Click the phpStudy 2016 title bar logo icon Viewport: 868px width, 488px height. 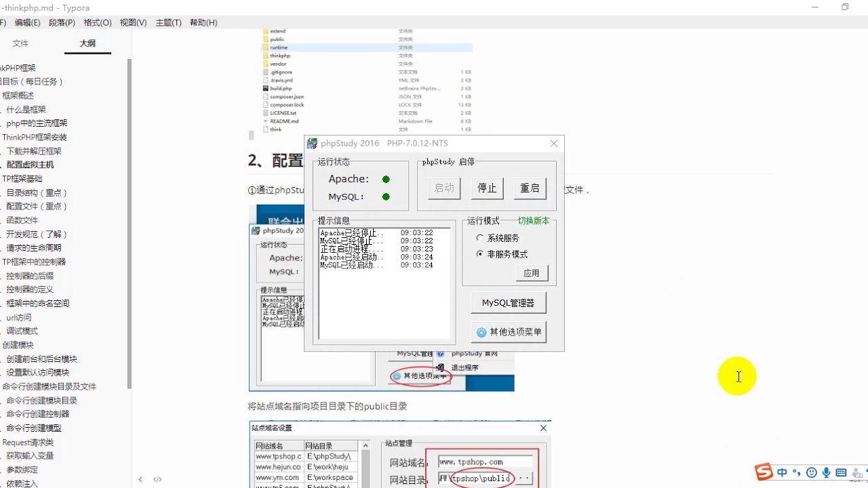[312, 144]
